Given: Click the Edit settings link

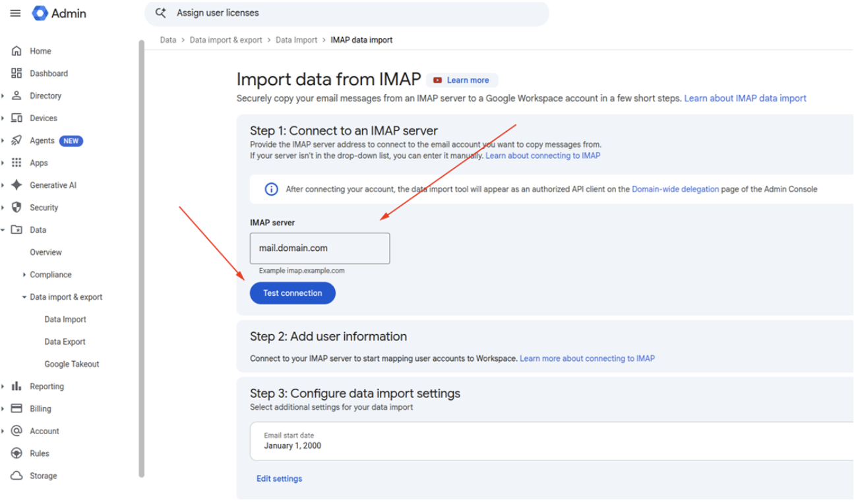Looking at the screenshot, I should click(279, 479).
